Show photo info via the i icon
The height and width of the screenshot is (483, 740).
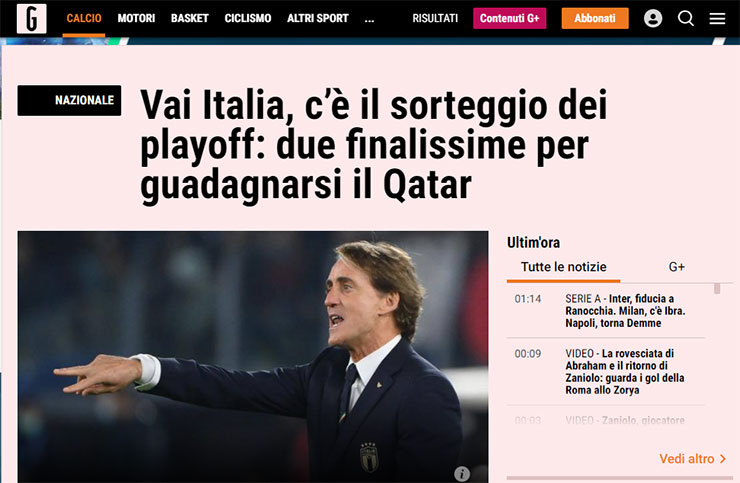point(462,473)
